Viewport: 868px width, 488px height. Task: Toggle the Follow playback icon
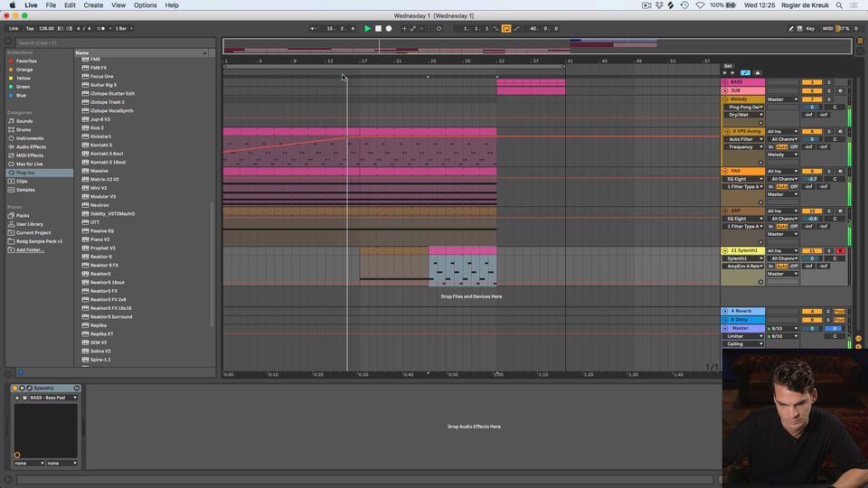pyautogui.click(x=314, y=28)
